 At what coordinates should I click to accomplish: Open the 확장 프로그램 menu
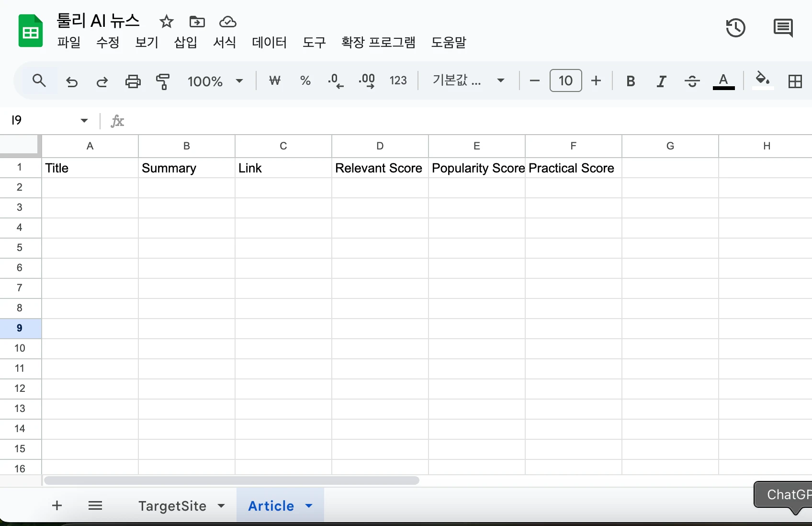(378, 43)
